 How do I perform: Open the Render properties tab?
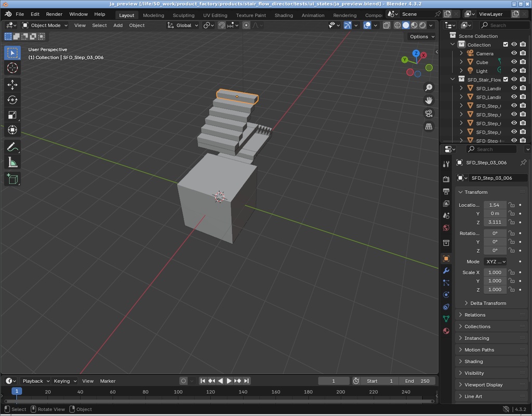(x=446, y=179)
